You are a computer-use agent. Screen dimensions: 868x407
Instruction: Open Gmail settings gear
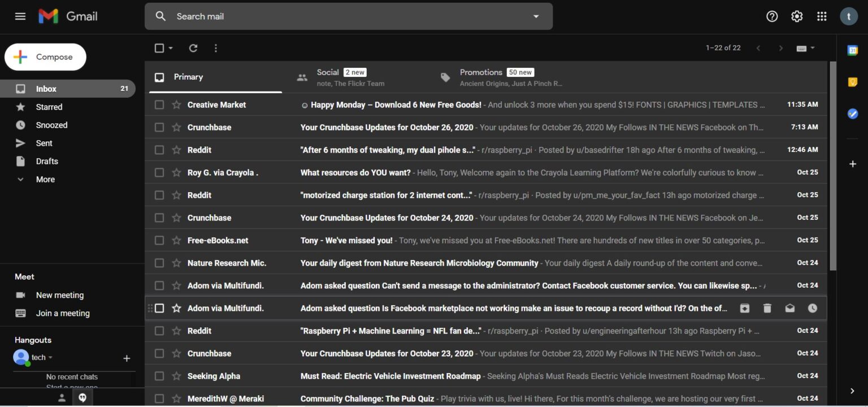point(797,16)
